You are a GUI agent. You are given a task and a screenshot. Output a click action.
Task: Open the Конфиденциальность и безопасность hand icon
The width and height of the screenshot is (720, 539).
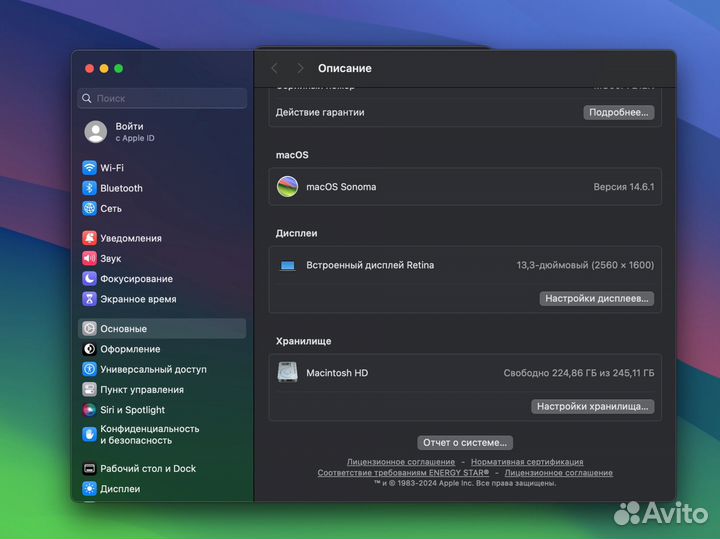[89, 434]
